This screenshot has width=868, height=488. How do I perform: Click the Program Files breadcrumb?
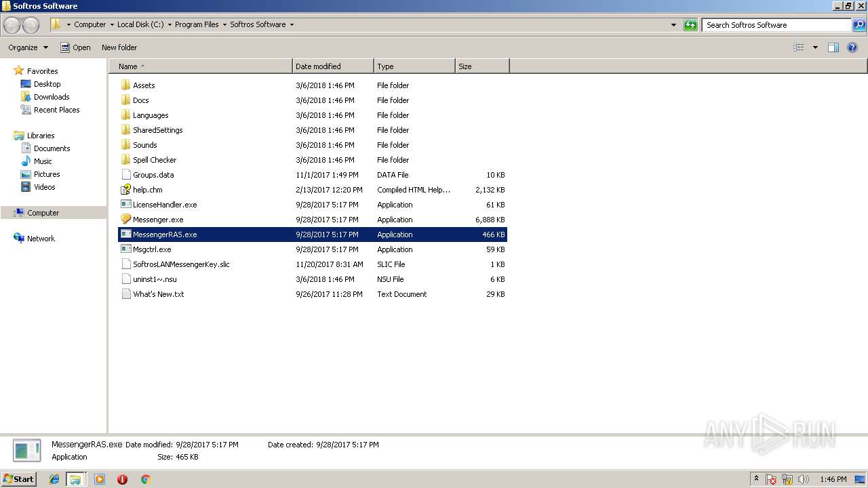(197, 25)
